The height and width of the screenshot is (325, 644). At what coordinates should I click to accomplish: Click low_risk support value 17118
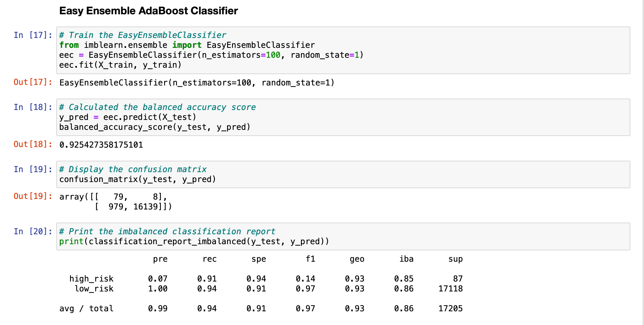point(450,289)
